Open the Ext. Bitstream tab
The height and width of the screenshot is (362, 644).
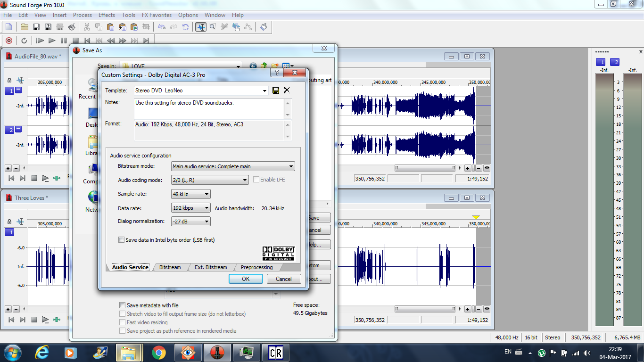coord(211,267)
